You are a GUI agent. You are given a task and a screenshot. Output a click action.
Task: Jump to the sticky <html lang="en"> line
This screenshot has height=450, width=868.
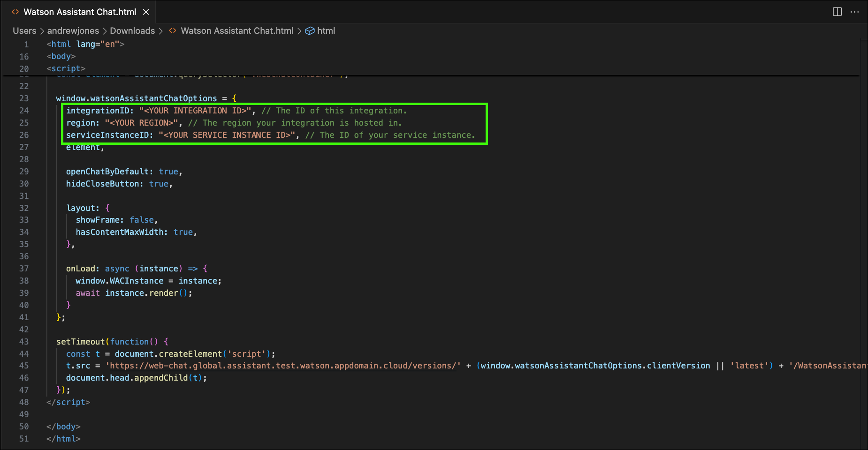tap(85, 44)
